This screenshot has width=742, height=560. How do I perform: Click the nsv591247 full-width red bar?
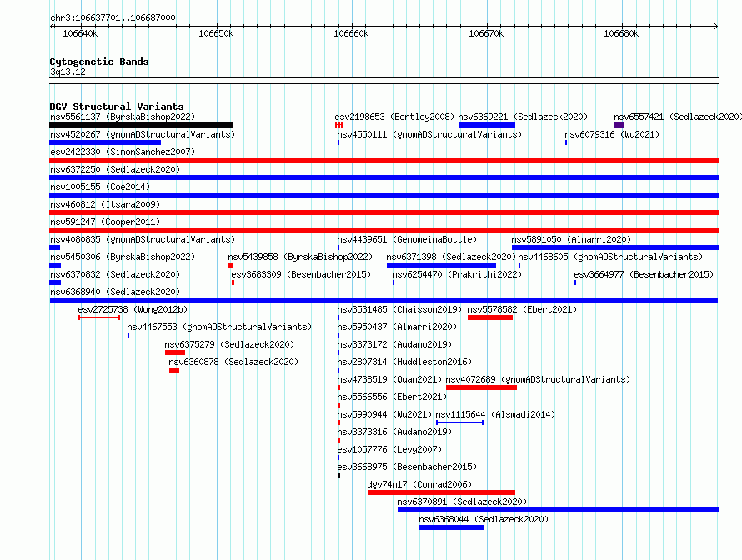(384, 230)
